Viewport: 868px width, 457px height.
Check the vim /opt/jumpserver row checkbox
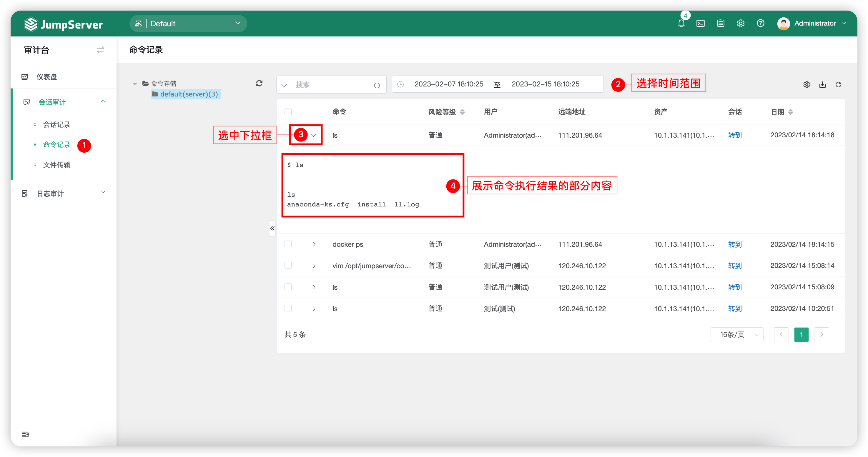click(x=288, y=265)
